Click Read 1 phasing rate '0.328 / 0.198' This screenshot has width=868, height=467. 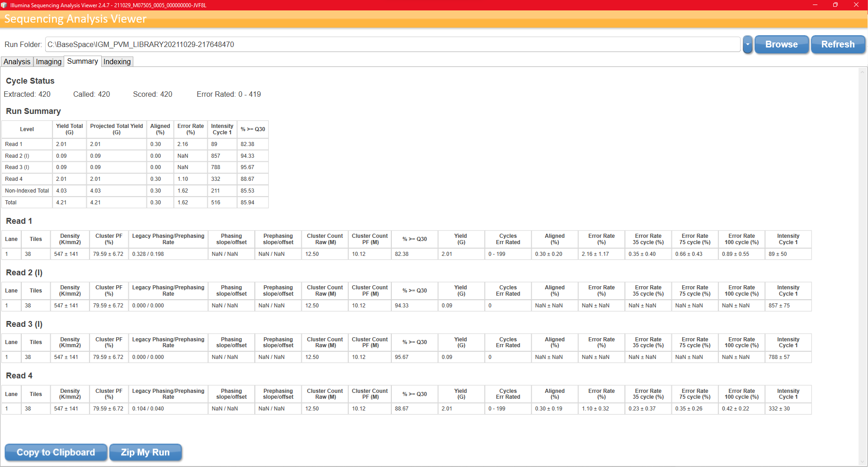148,254
